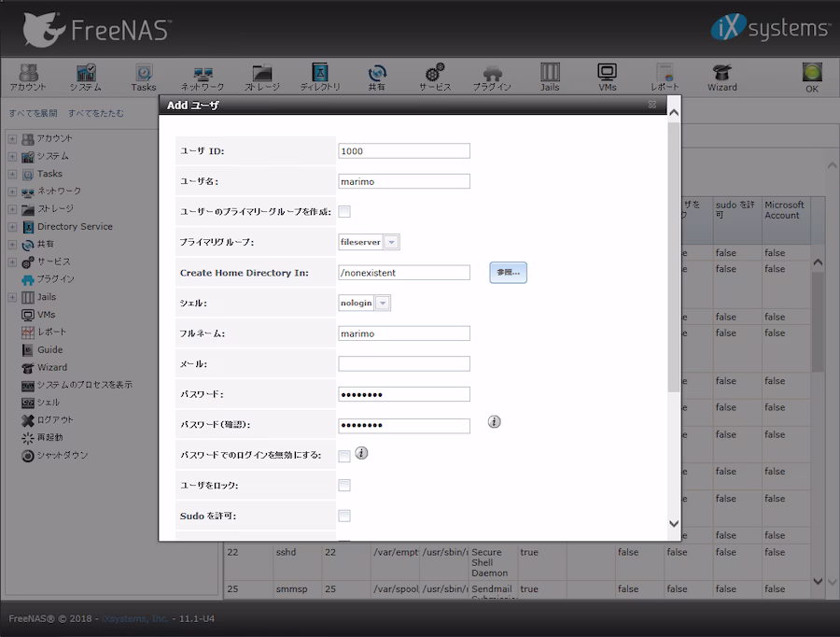This screenshot has width=840, height=637.
Task: Expand Directory Service tree node
Action: point(12,227)
